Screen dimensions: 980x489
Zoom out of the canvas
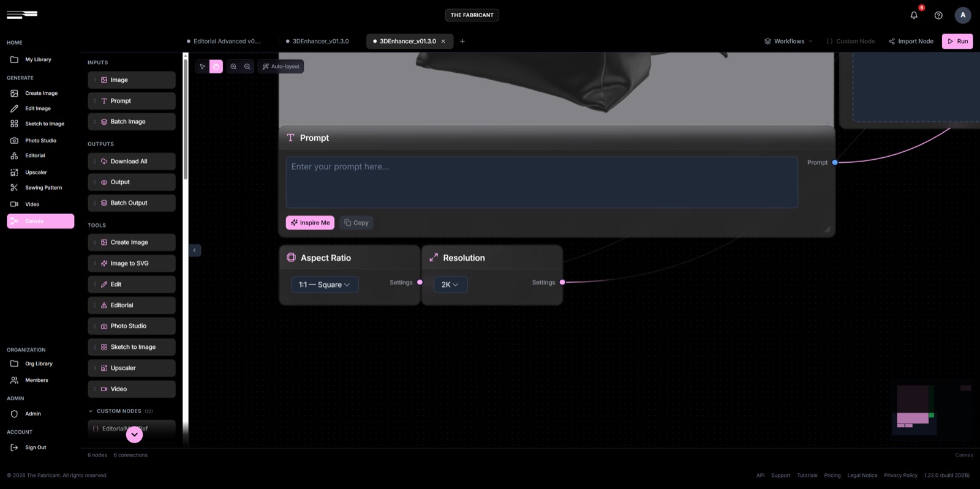pyautogui.click(x=247, y=67)
